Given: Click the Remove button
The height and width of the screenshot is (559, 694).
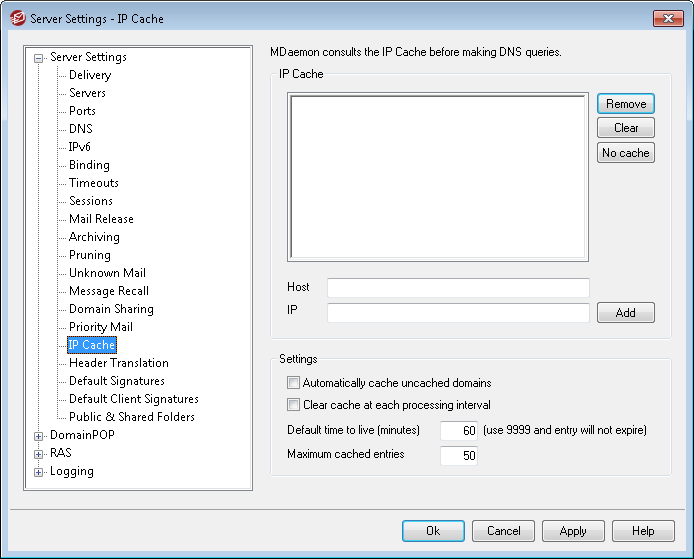Looking at the screenshot, I should click(626, 104).
